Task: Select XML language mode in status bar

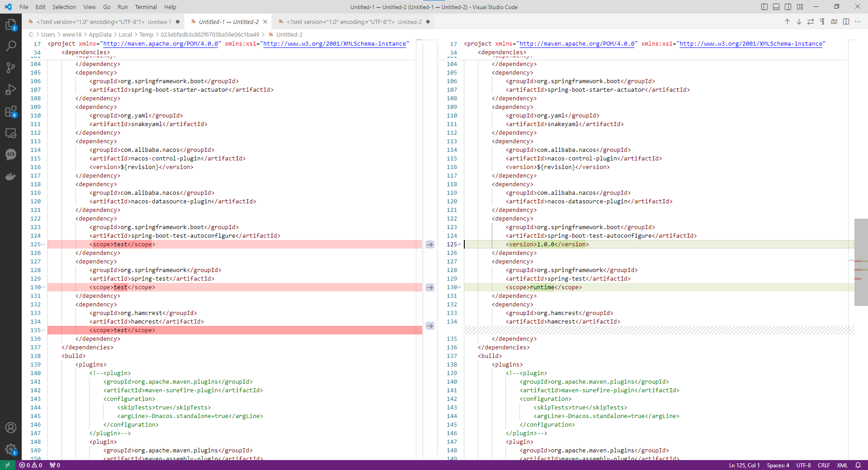Action: pos(842,465)
